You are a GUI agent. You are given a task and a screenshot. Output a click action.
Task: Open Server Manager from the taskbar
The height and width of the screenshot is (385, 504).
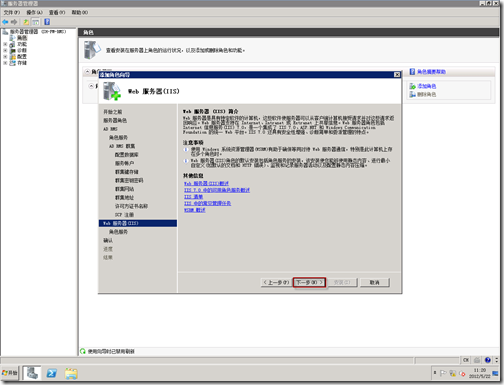click(32, 373)
